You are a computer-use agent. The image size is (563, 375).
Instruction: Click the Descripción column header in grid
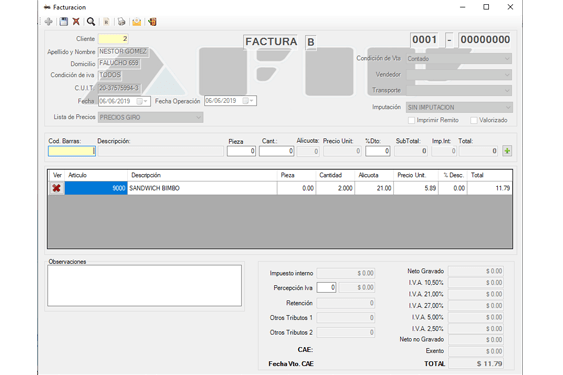point(202,175)
